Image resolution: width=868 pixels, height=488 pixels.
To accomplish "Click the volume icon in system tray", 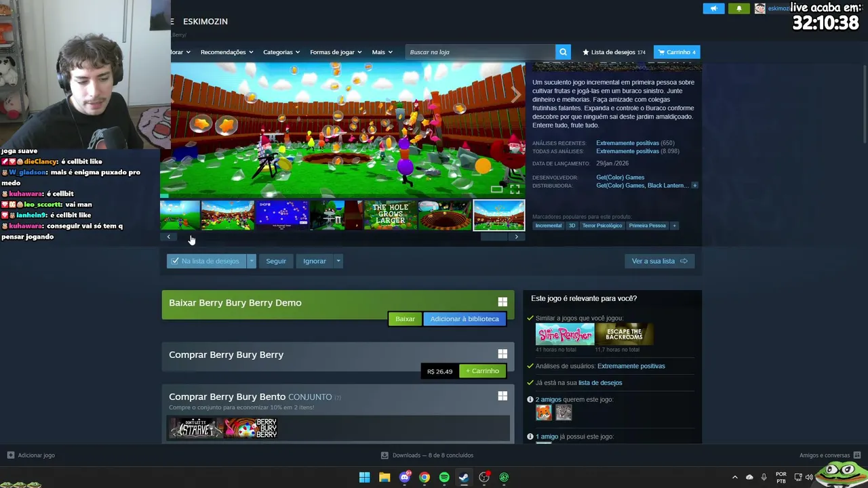I will 809,477.
